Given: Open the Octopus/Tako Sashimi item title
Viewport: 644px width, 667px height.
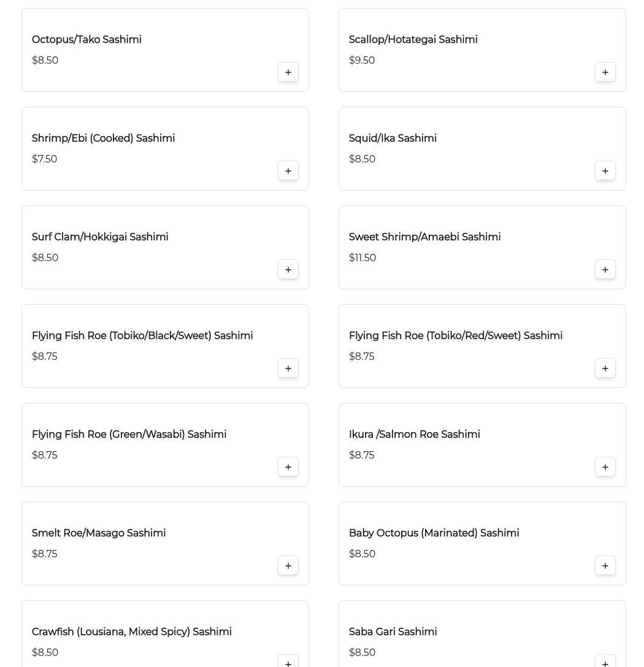Looking at the screenshot, I should click(86, 40).
